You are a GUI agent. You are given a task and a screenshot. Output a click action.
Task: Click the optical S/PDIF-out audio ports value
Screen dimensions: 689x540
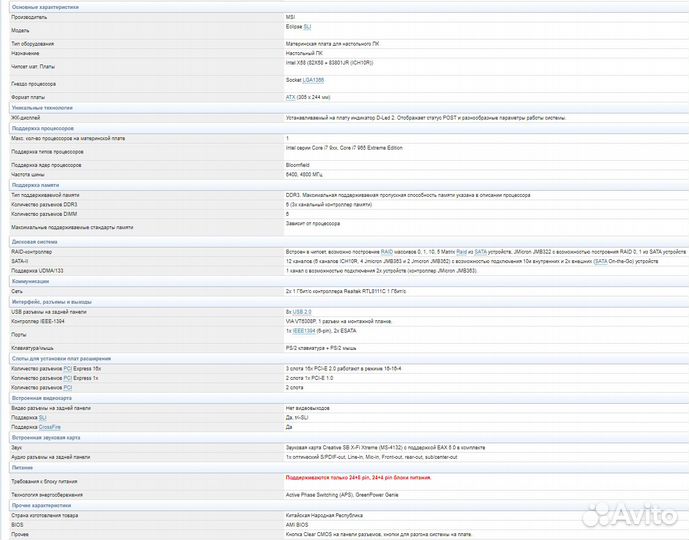coord(371,457)
